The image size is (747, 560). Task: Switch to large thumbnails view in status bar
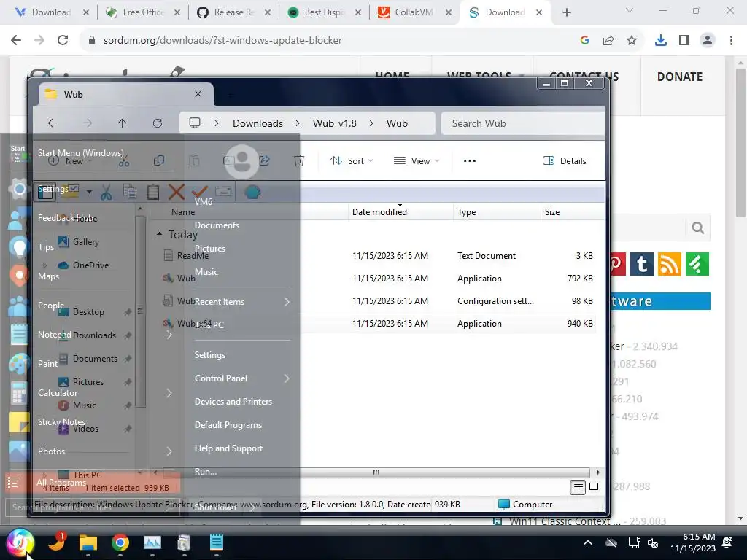click(594, 487)
